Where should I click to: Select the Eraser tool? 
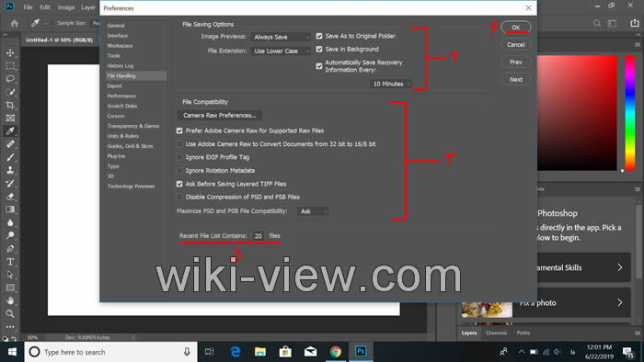10,197
